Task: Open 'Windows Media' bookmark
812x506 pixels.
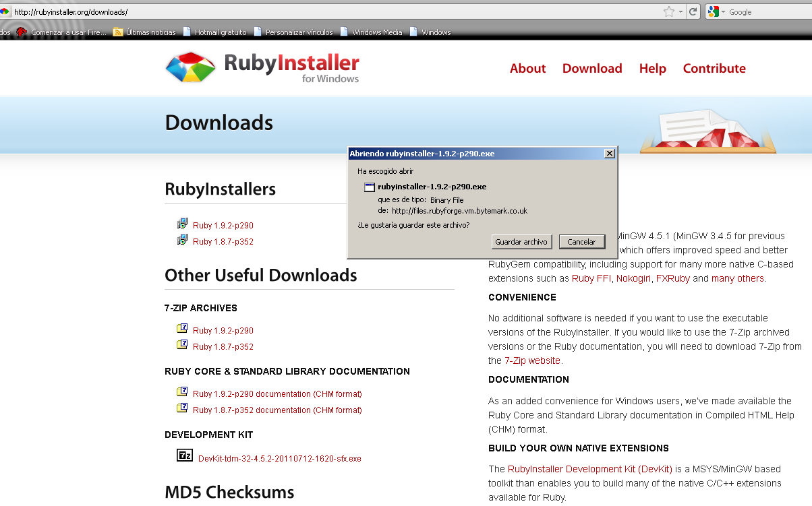Action: point(376,32)
